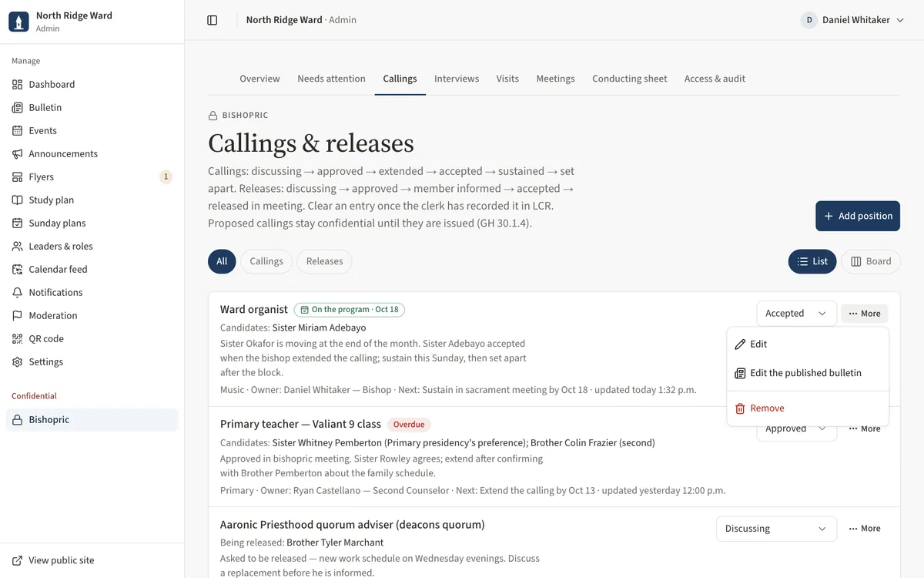
Task: Click Ward organist title
Action: [x=254, y=310]
